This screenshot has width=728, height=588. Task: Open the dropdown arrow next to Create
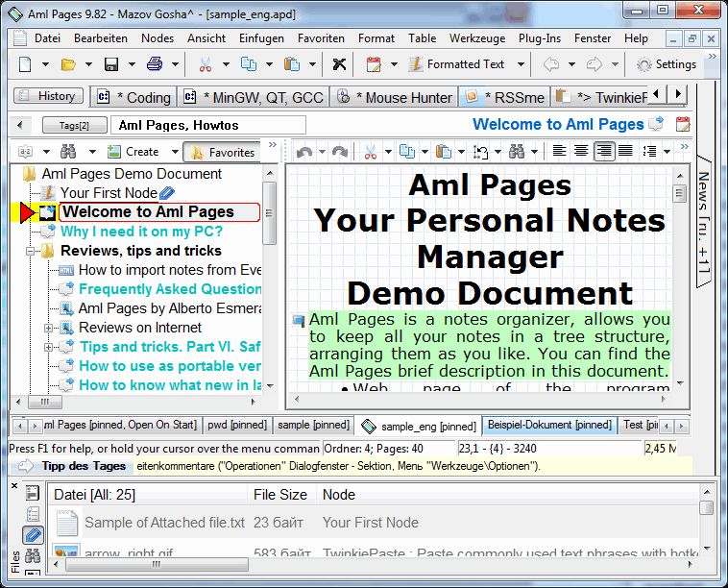point(175,152)
